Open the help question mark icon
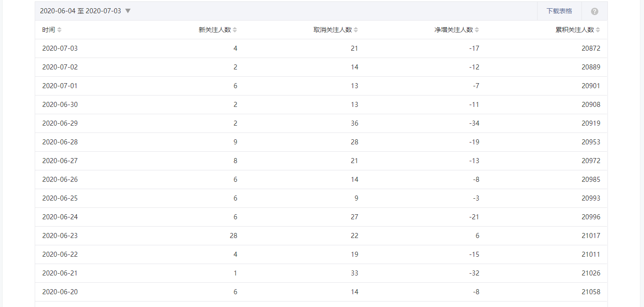 pyautogui.click(x=595, y=11)
